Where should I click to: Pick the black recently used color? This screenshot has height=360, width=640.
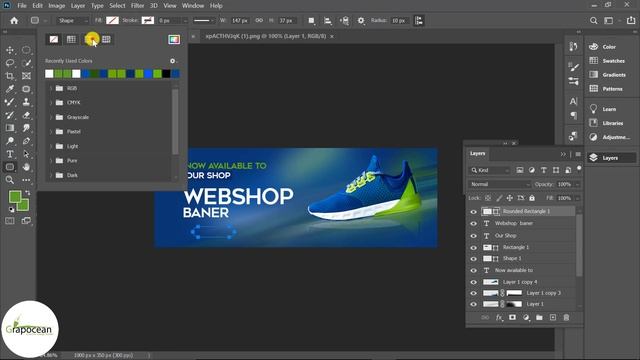pyautogui.click(x=167, y=73)
